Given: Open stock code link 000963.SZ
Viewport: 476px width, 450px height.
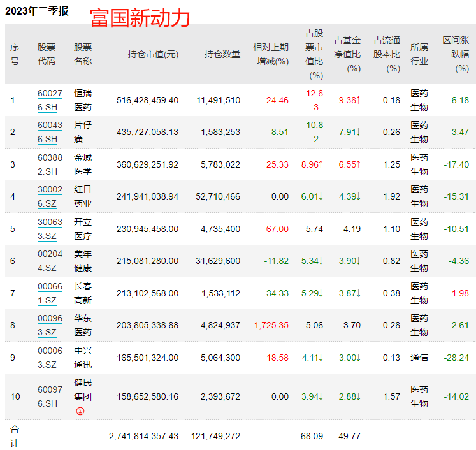Looking at the screenshot, I should point(50,325).
